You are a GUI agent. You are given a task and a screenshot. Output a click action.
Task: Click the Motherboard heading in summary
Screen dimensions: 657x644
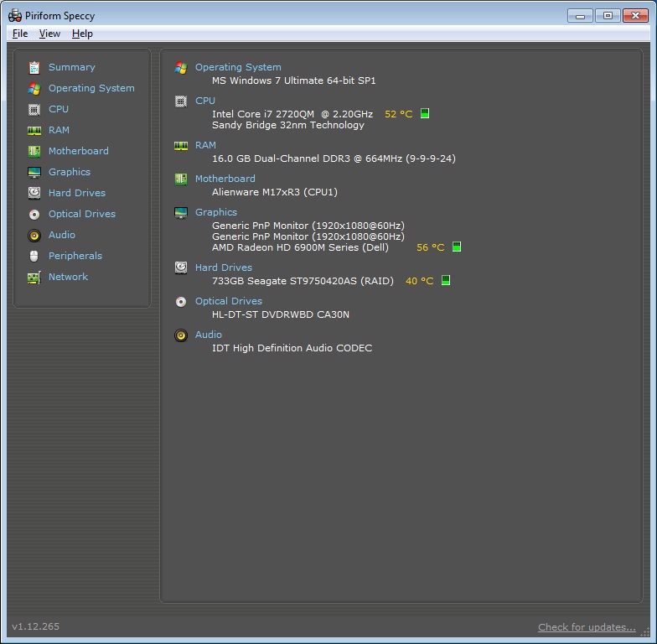225,179
